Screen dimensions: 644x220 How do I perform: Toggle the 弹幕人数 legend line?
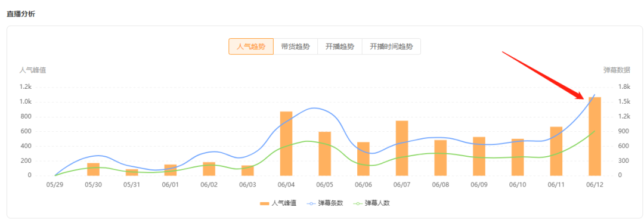(371, 203)
